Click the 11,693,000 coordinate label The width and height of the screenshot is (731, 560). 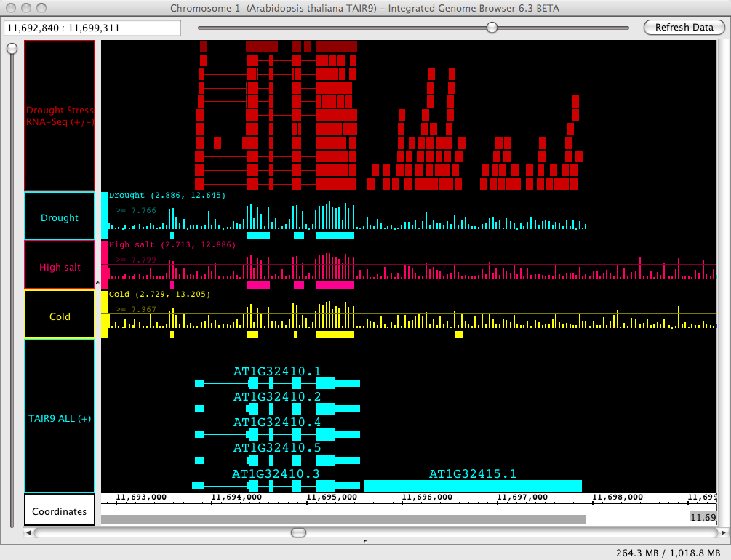[141, 497]
